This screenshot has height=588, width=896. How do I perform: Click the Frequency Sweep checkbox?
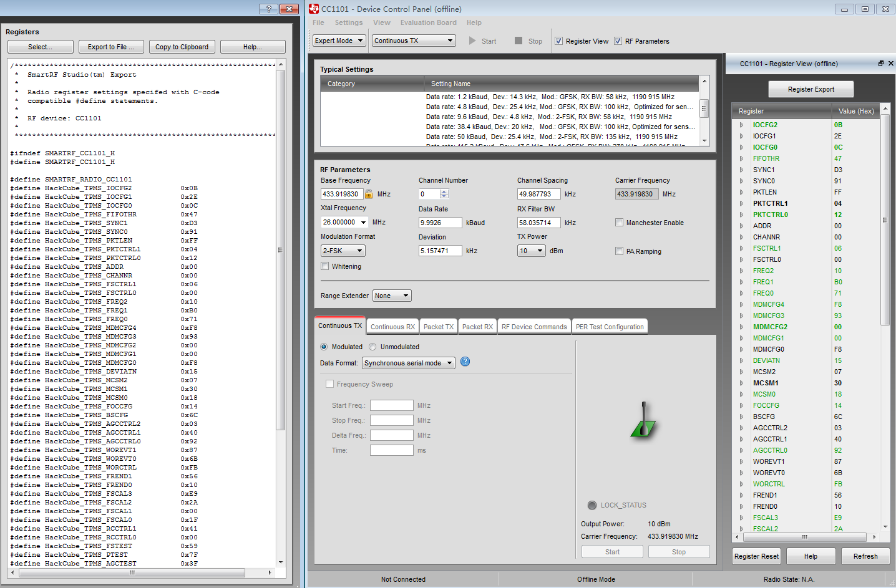pyautogui.click(x=329, y=384)
